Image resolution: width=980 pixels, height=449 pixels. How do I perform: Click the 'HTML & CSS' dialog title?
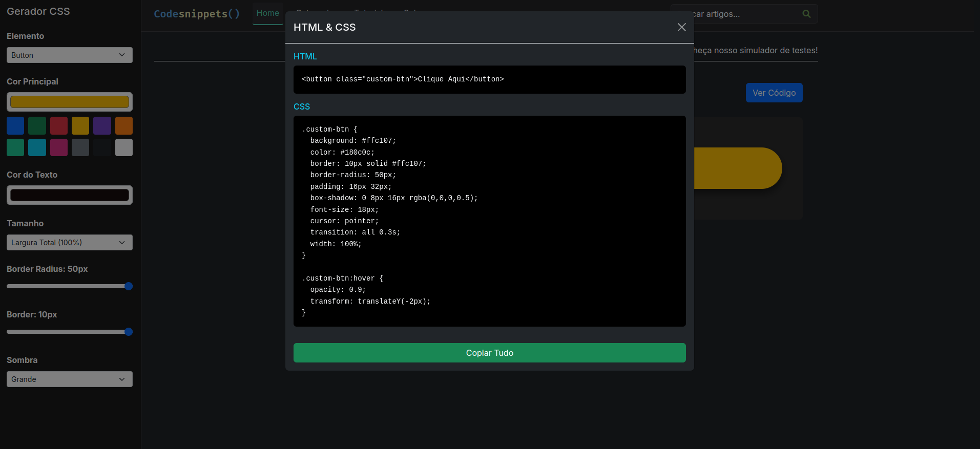[324, 27]
